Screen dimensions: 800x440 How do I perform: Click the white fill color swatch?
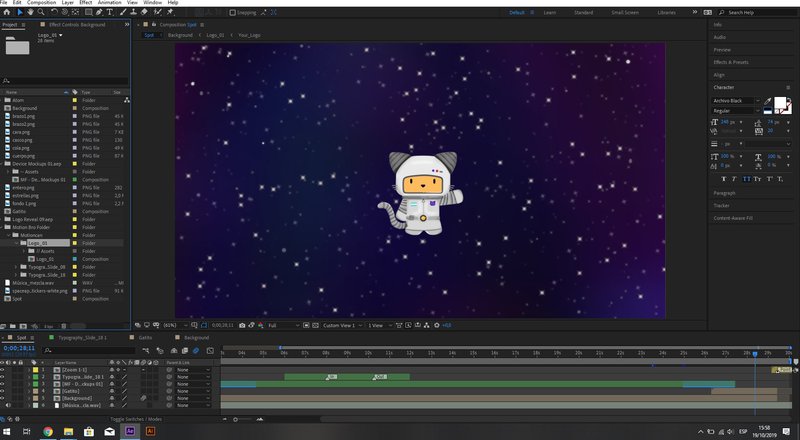(780, 102)
